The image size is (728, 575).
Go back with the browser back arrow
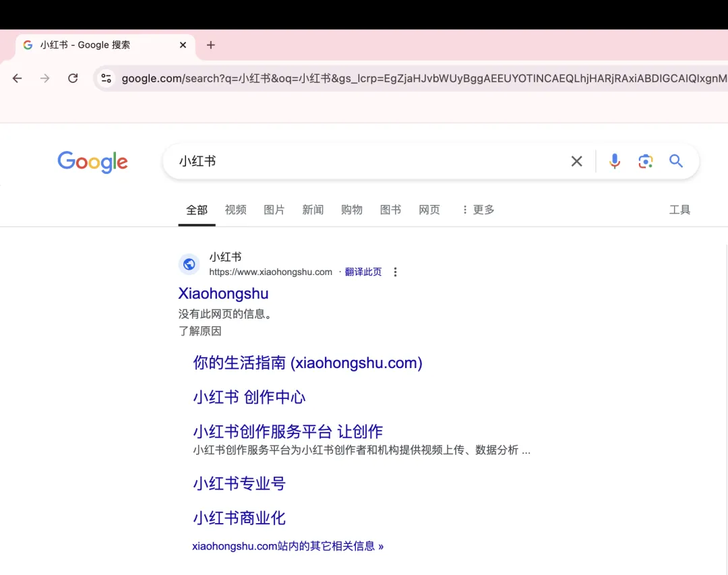[x=17, y=78]
